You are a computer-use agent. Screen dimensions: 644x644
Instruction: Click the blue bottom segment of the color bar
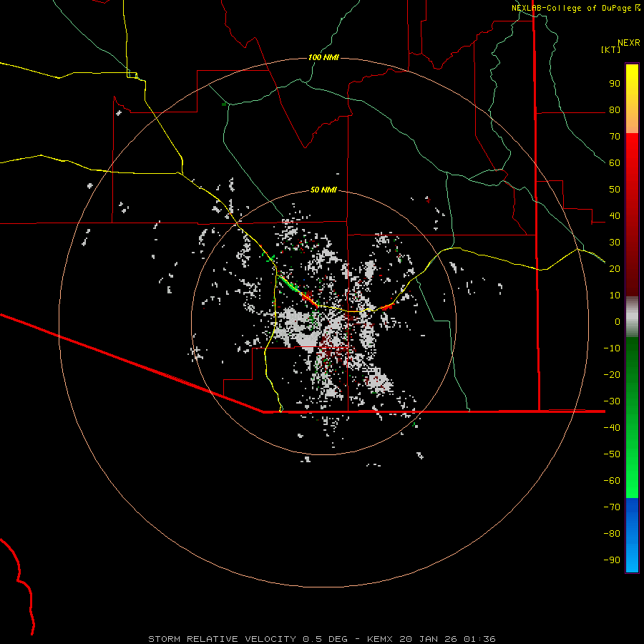point(632,535)
